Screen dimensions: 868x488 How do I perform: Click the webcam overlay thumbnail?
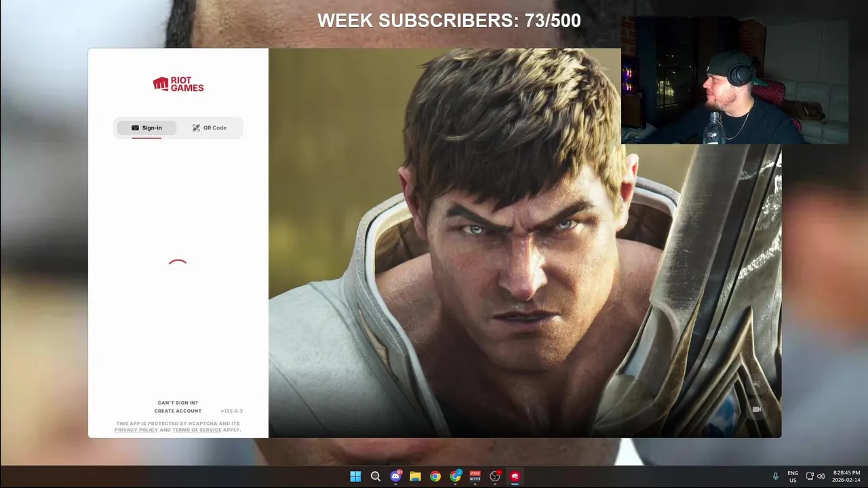click(734, 80)
